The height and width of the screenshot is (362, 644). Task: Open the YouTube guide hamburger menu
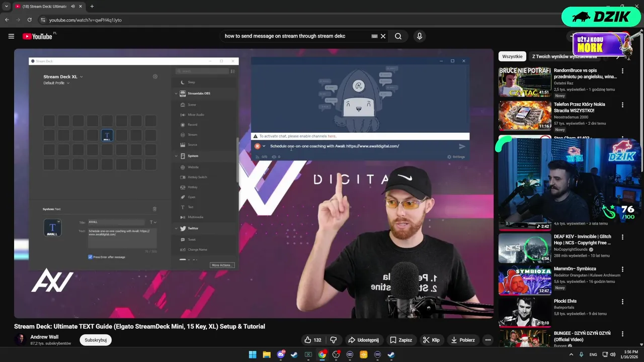click(11, 36)
